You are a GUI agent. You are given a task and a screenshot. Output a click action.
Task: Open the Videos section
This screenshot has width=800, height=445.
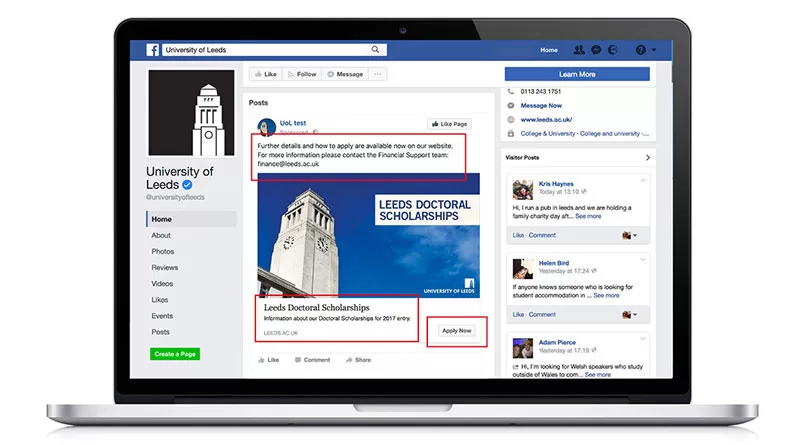click(162, 283)
